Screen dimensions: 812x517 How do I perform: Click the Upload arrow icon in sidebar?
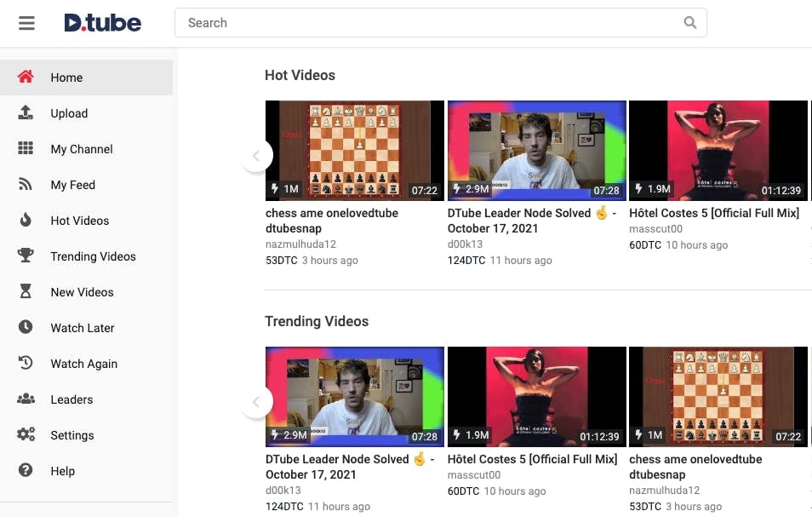(x=26, y=113)
